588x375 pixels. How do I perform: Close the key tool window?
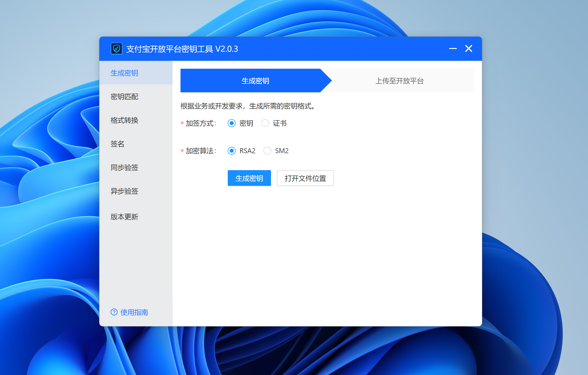(468, 49)
